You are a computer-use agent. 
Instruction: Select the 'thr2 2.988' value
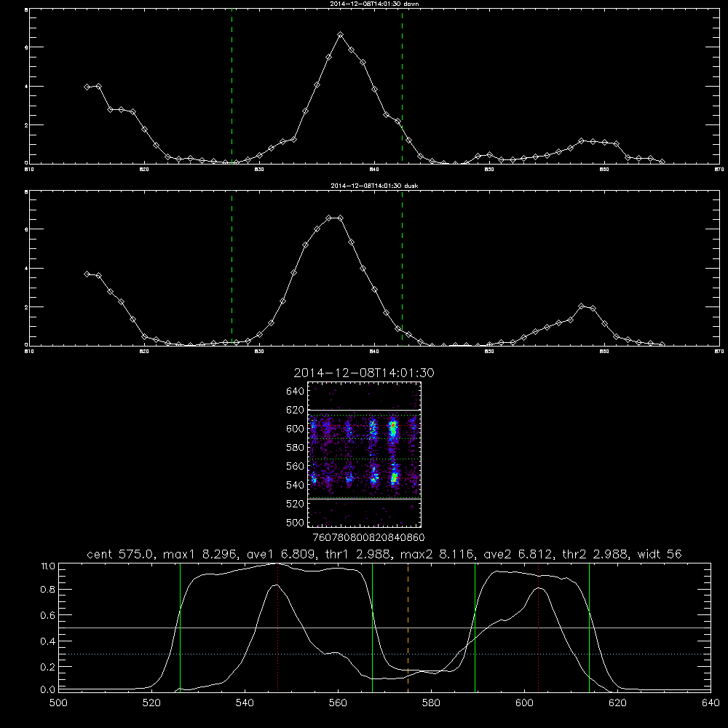click(x=595, y=554)
